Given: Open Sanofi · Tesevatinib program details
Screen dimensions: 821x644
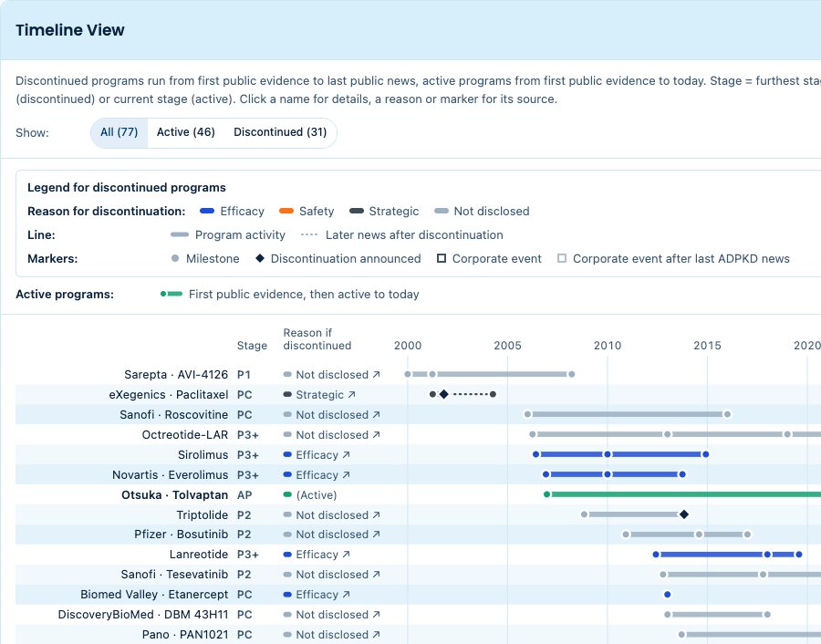Looking at the screenshot, I should (x=174, y=575).
